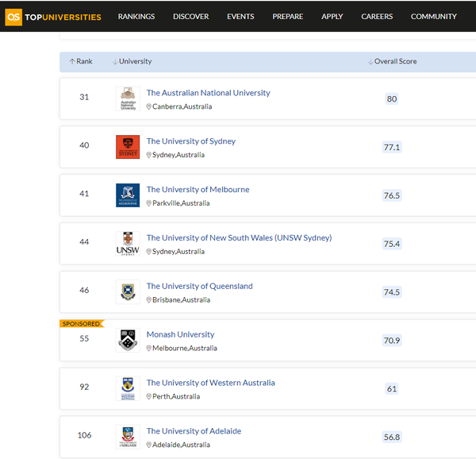This screenshot has height=459, width=476.
Task: Click location pin icon next to Adelaide, Australia
Action: pos(149,445)
